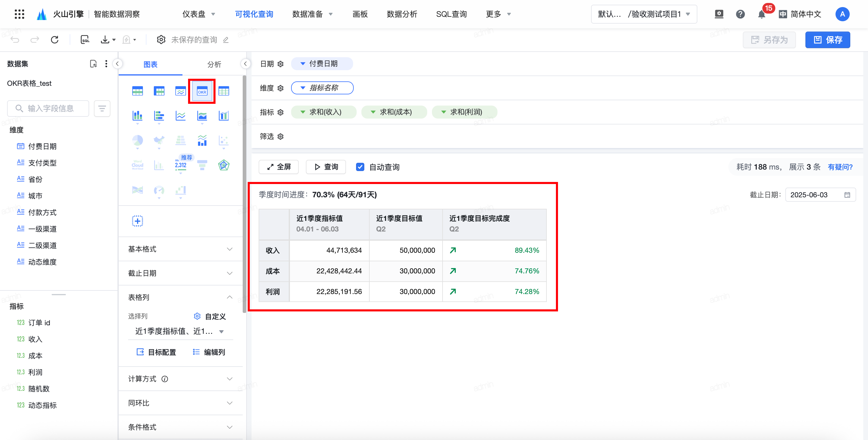Open the 数据分析 navigation item
This screenshot has width=868, height=440.
[x=402, y=14]
